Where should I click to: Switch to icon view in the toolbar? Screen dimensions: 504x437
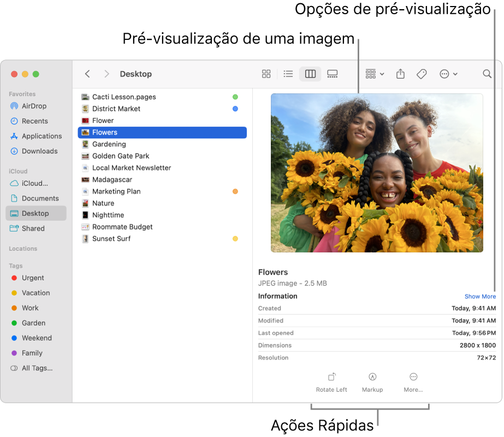click(x=266, y=74)
